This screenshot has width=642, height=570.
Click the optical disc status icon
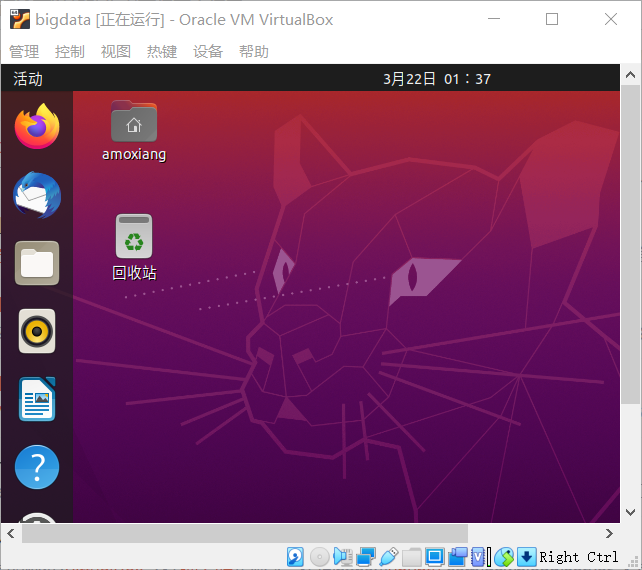[x=319, y=557]
